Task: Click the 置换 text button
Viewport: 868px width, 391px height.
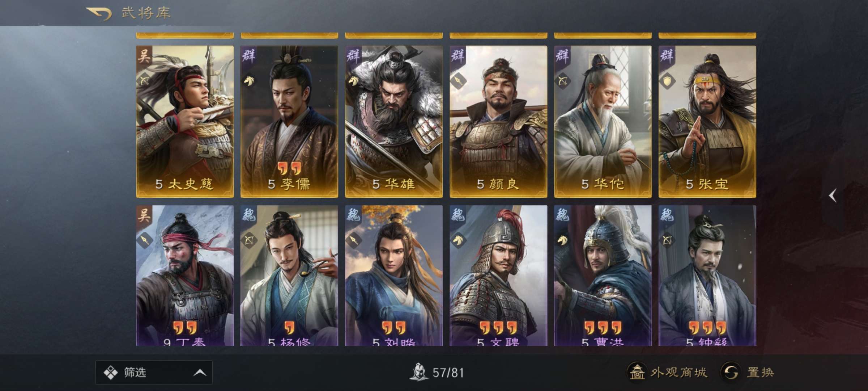Action: [761, 372]
